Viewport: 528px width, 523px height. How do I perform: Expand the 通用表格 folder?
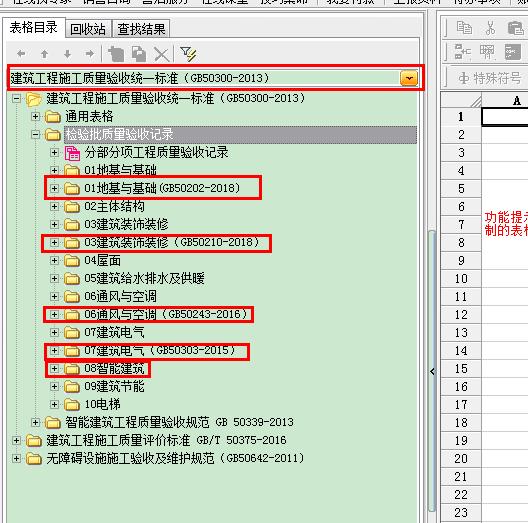coord(35,117)
